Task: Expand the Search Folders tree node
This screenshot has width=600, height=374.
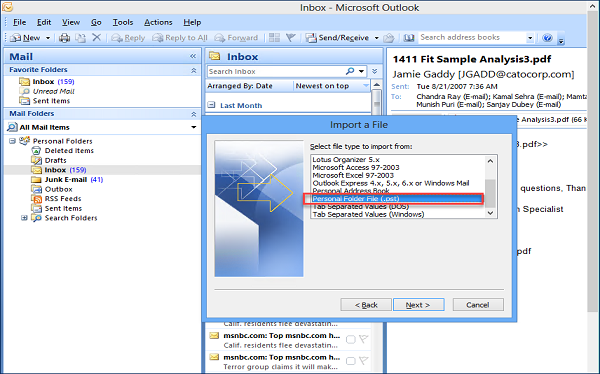Action: [24, 218]
